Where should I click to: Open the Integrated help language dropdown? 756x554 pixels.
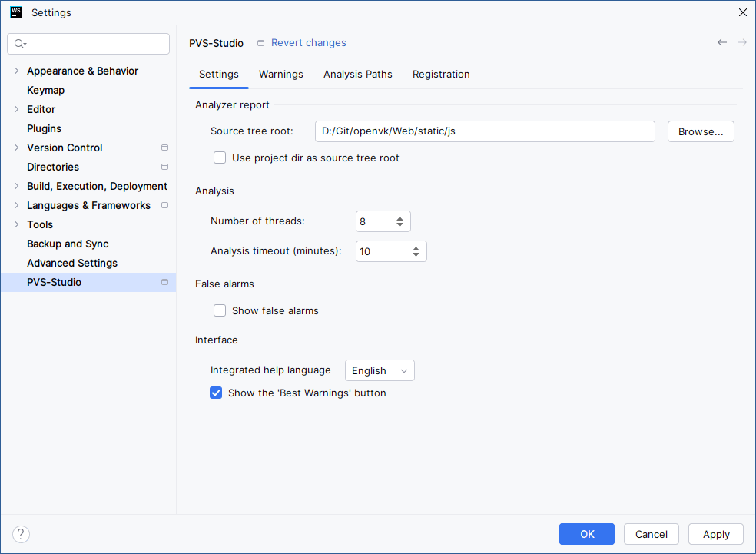pyautogui.click(x=380, y=370)
